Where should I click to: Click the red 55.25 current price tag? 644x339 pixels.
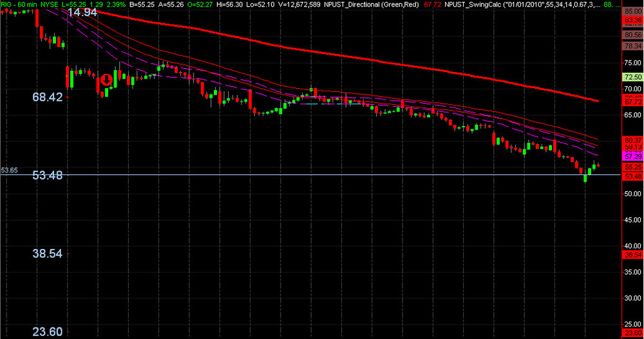pos(633,167)
